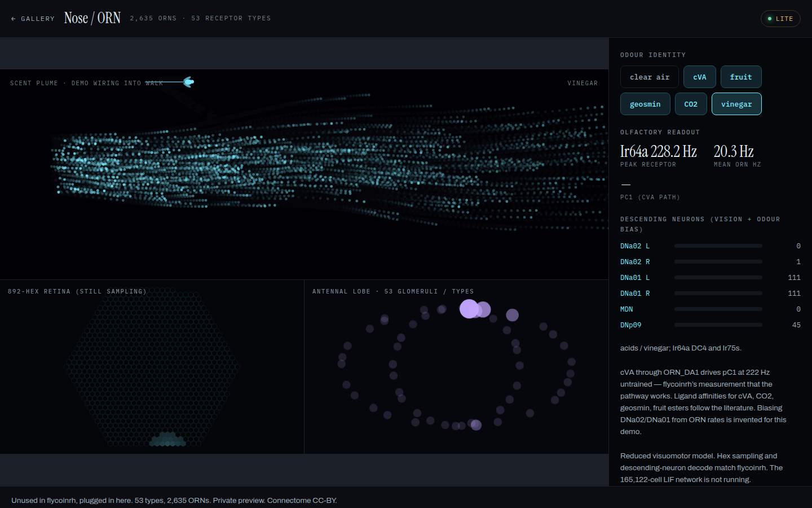This screenshot has width=812, height=508.
Task: Select the clear air odour
Action: [650, 77]
